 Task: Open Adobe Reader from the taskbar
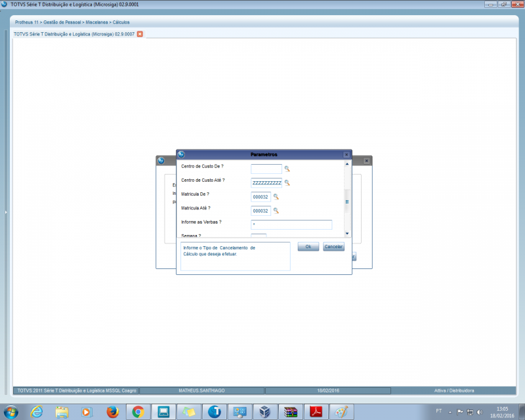(316, 412)
